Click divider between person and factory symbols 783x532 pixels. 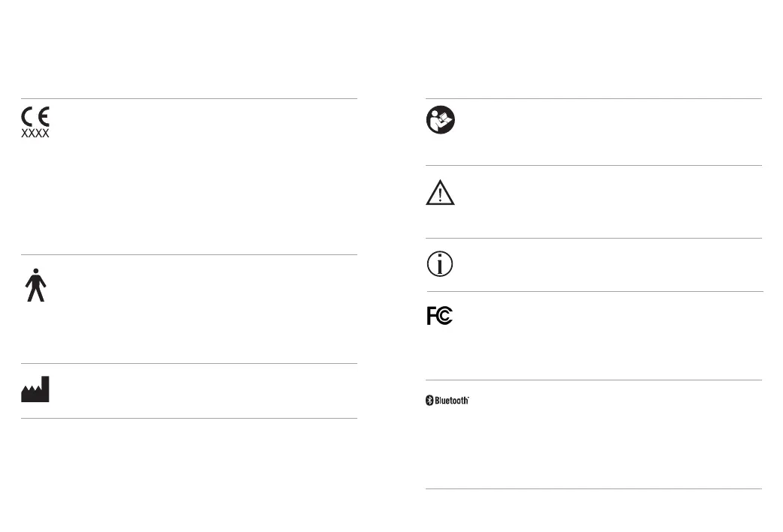[189, 363]
